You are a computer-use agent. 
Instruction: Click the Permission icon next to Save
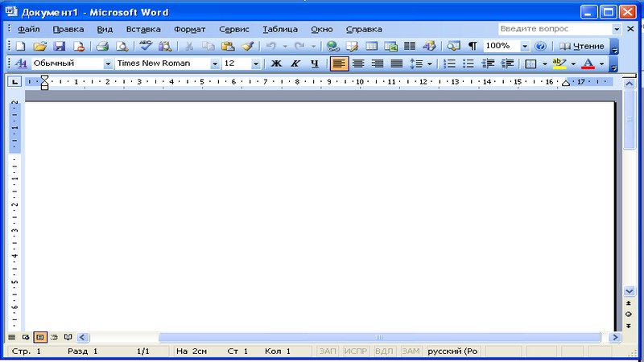[x=79, y=46]
